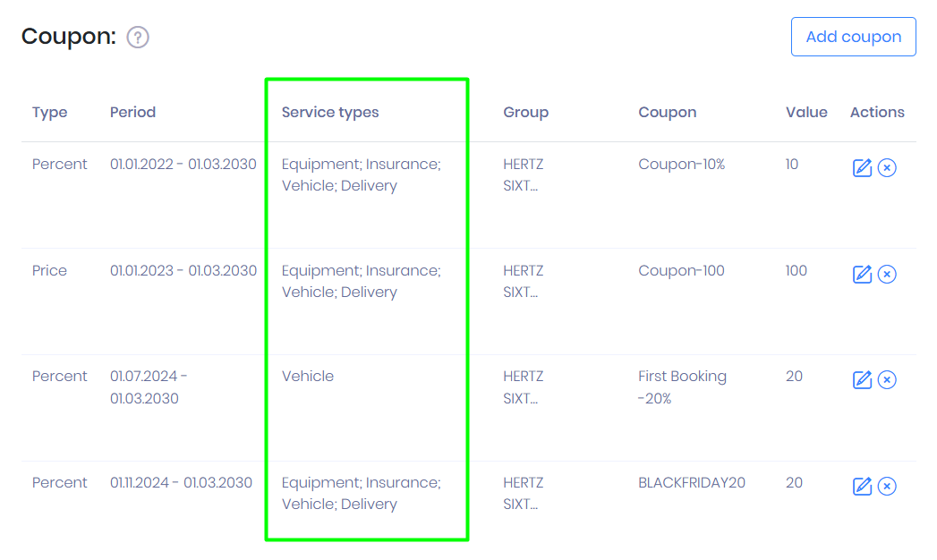Click the Group column header
Viewport: 937px width, 560px height.
(x=525, y=113)
